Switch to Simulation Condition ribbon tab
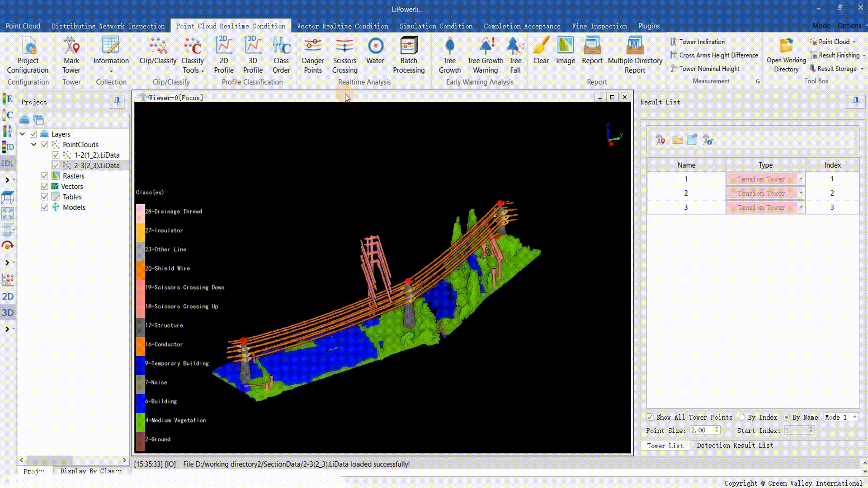The height and width of the screenshot is (488, 868). 436,26
